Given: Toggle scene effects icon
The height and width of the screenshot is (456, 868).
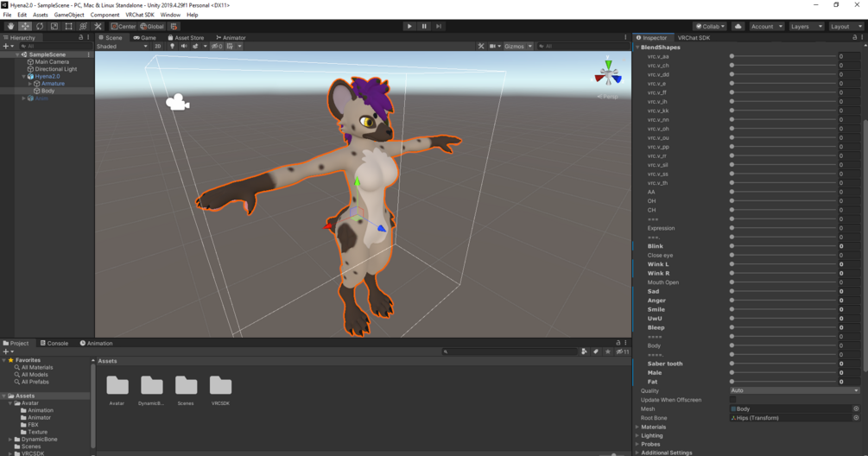Looking at the screenshot, I should click(195, 46).
